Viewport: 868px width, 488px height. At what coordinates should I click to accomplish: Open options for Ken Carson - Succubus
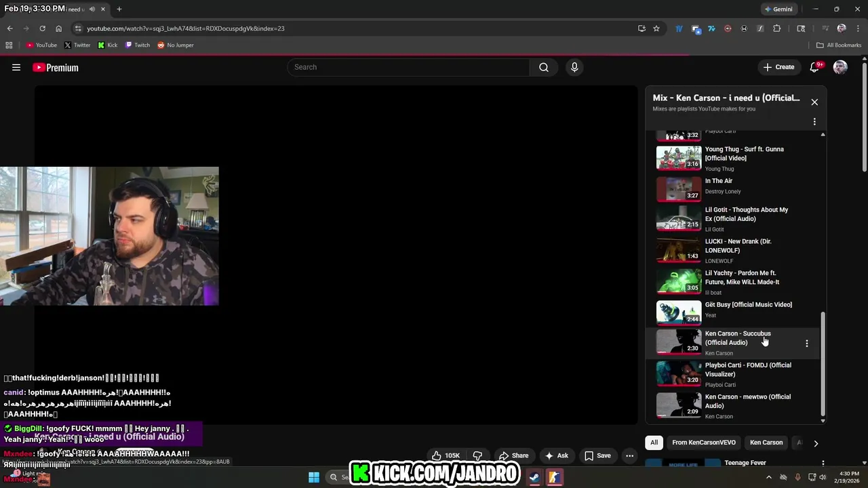pyautogui.click(x=806, y=344)
